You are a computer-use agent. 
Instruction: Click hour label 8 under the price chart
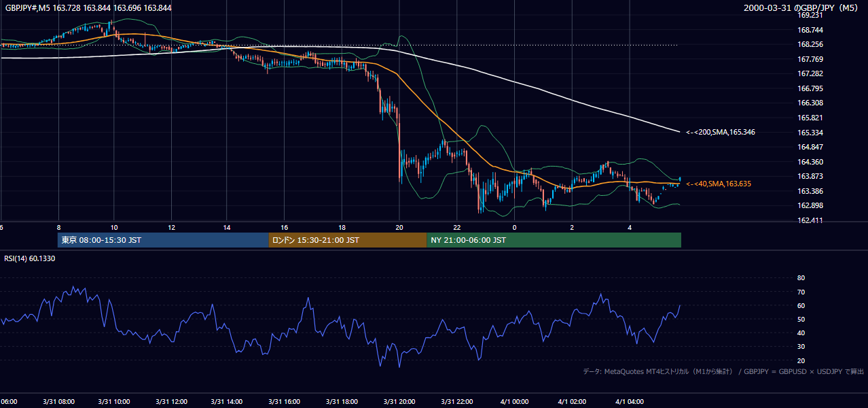[58, 227]
